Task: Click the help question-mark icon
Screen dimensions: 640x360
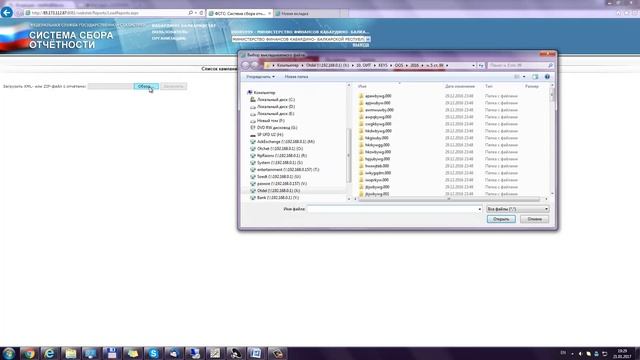Action: (547, 77)
